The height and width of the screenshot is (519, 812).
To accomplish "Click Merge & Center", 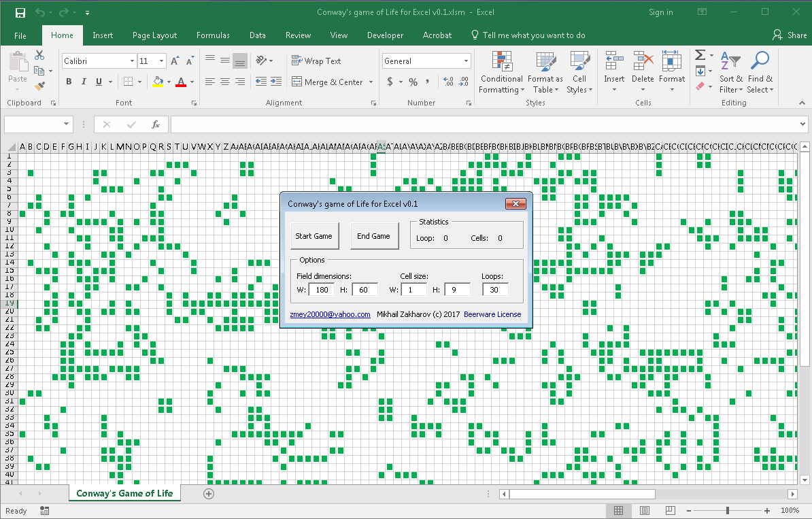I will click(x=327, y=82).
